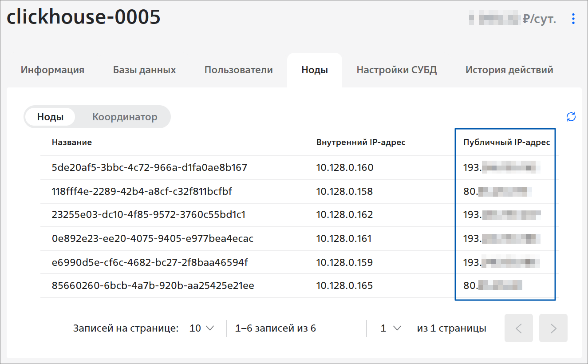
Task: Open the История действий tab
Action: tap(509, 70)
